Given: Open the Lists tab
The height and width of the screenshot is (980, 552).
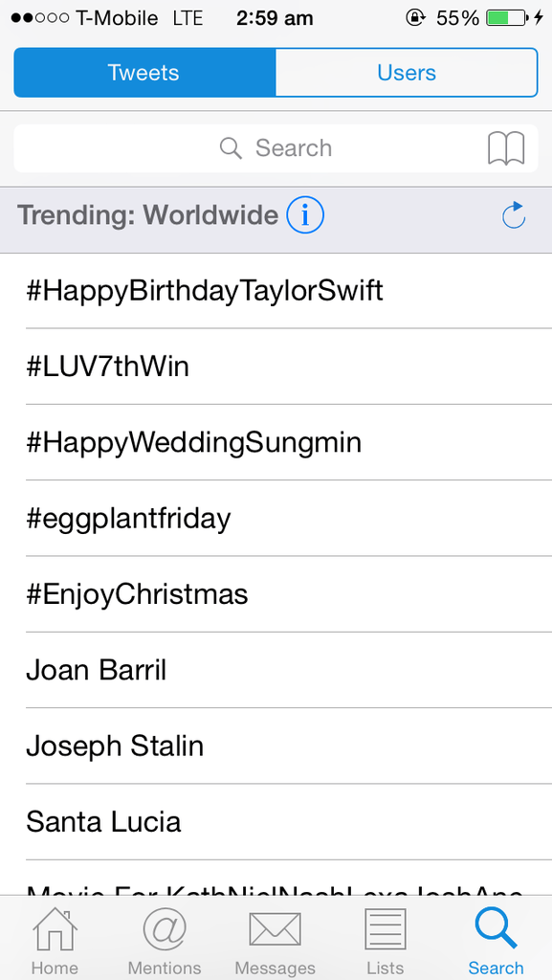Looking at the screenshot, I should [386, 942].
